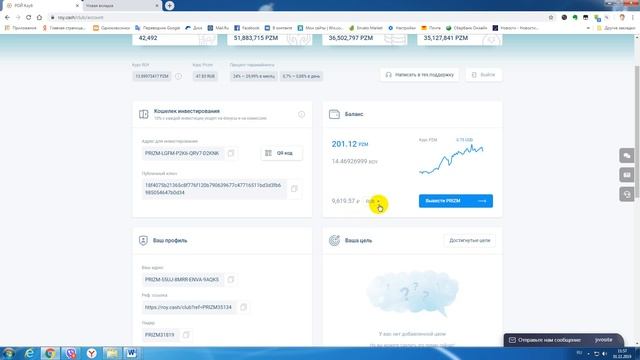The width and height of the screenshot is (640, 360).
Task: Select the first ROY Club browser tab
Action: 41,6
